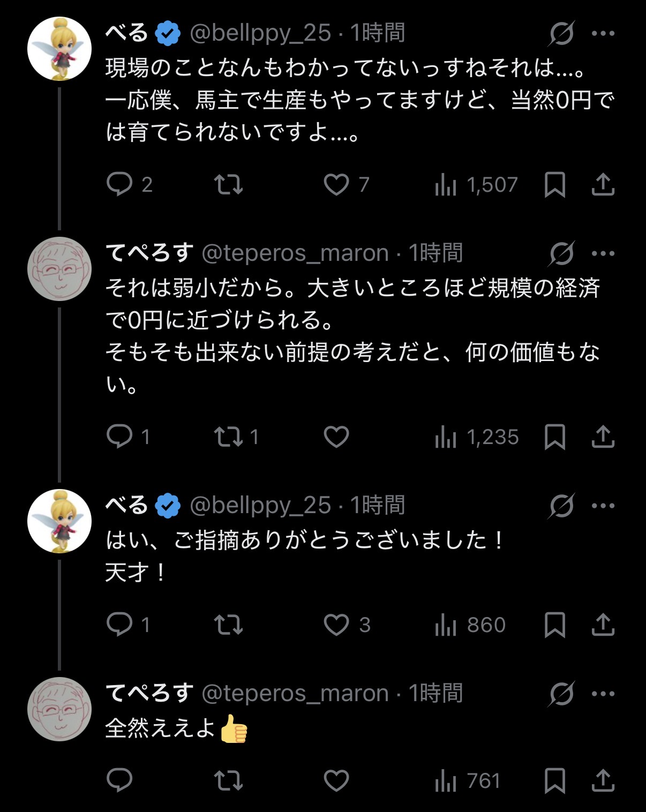View analytics showing 860 views

(x=470, y=625)
